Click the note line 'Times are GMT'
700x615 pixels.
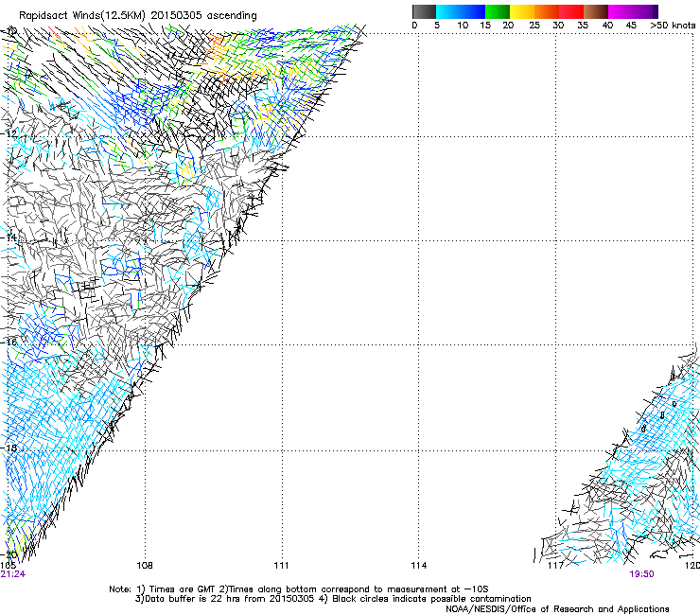pos(184,589)
